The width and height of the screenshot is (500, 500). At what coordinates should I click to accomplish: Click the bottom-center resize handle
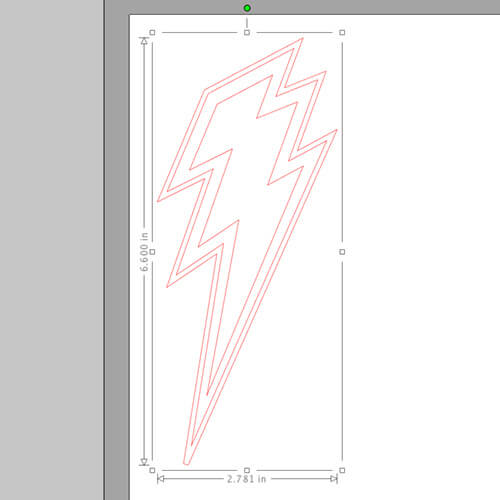pyautogui.click(x=247, y=470)
